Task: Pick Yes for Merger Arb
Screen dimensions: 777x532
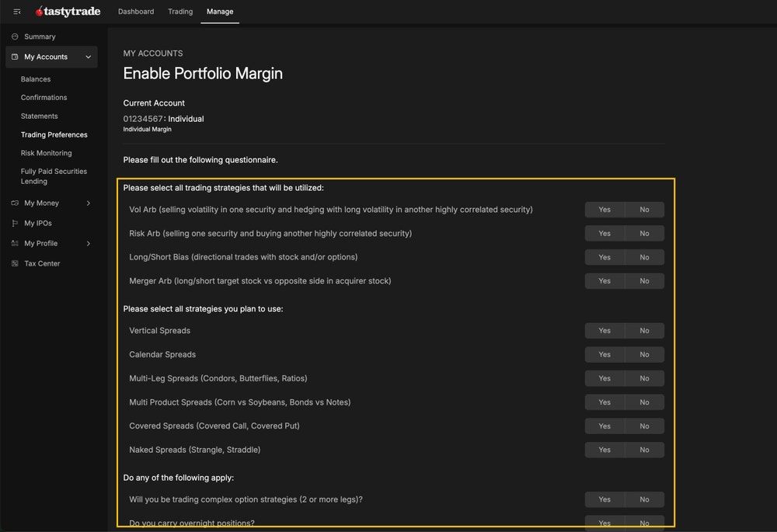Action: pyautogui.click(x=605, y=281)
